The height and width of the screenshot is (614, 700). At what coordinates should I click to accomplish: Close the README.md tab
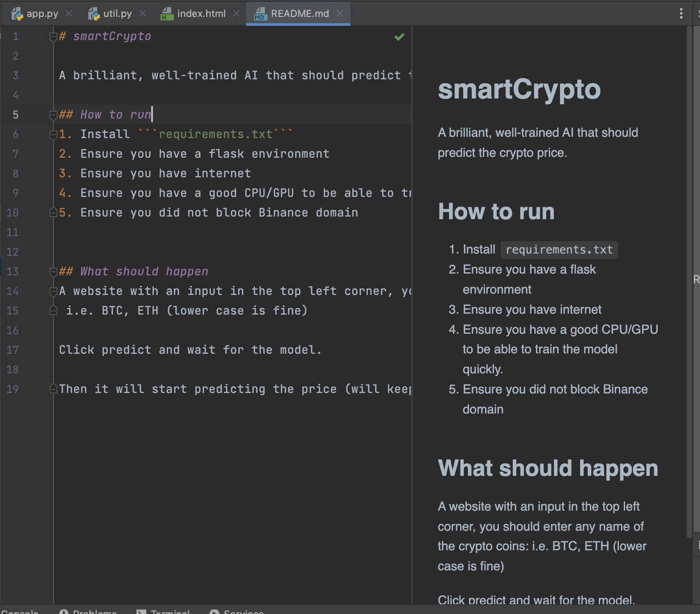pos(340,13)
